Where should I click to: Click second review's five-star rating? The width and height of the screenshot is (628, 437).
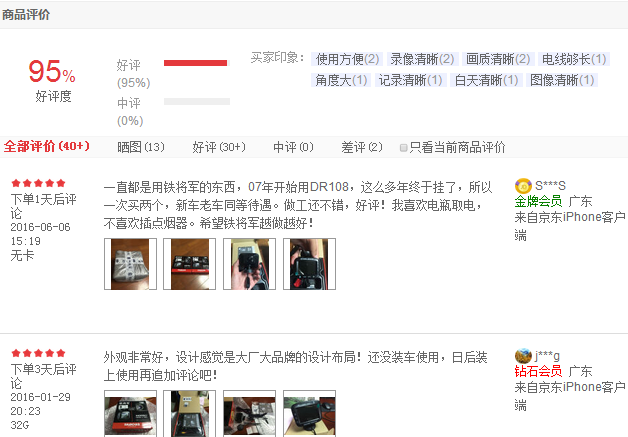coord(38,353)
